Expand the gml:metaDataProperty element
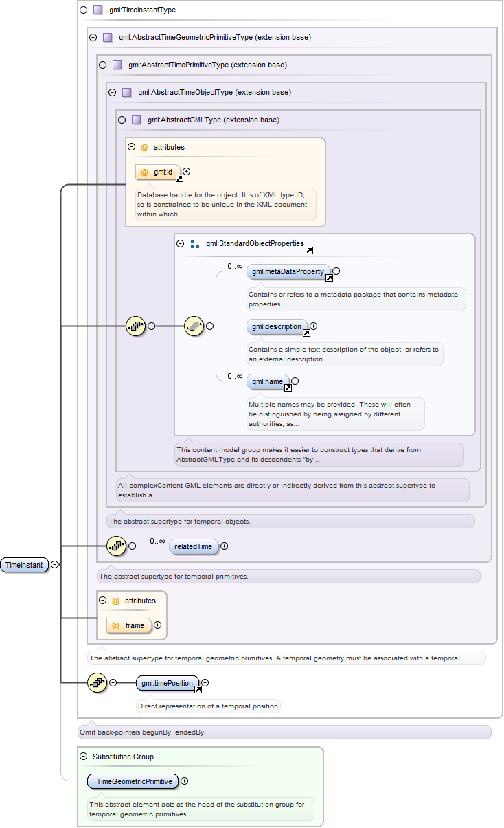Screen dimensions: 504x828 coord(336,271)
